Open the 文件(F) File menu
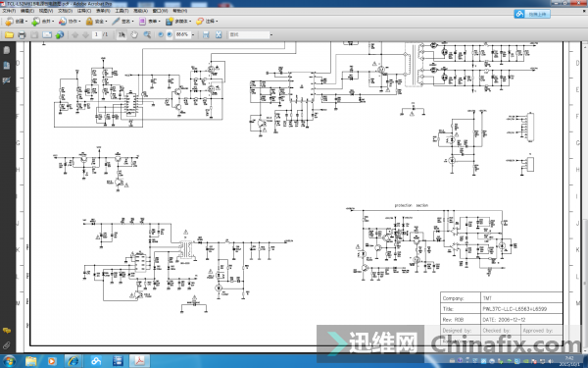The image size is (588, 368). point(9,11)
